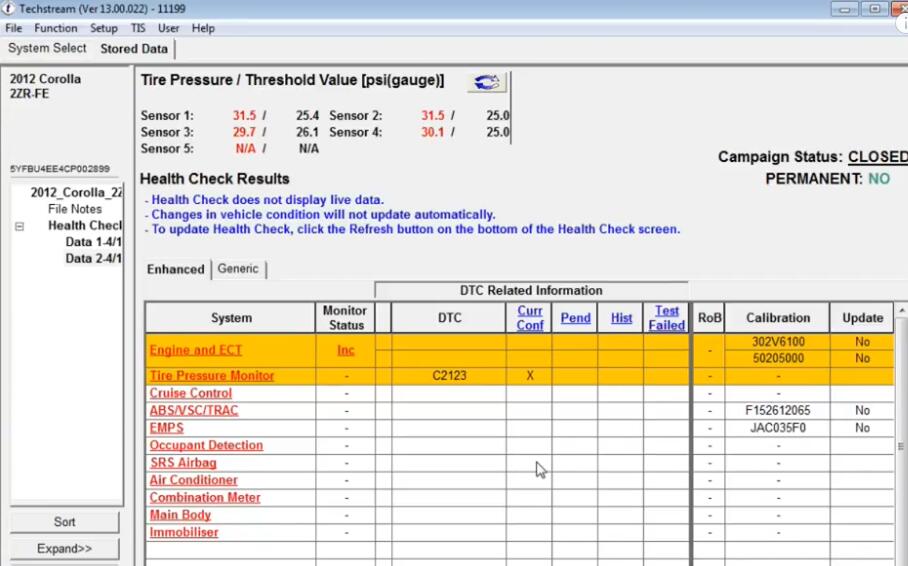908x566 pixels.
Task: Open the File menu
Action: 13,28
